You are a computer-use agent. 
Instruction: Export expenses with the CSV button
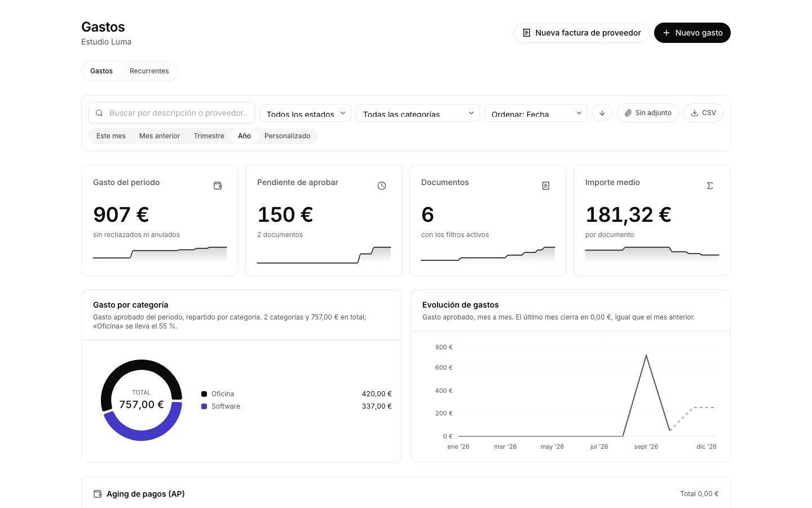pos(703,113)
